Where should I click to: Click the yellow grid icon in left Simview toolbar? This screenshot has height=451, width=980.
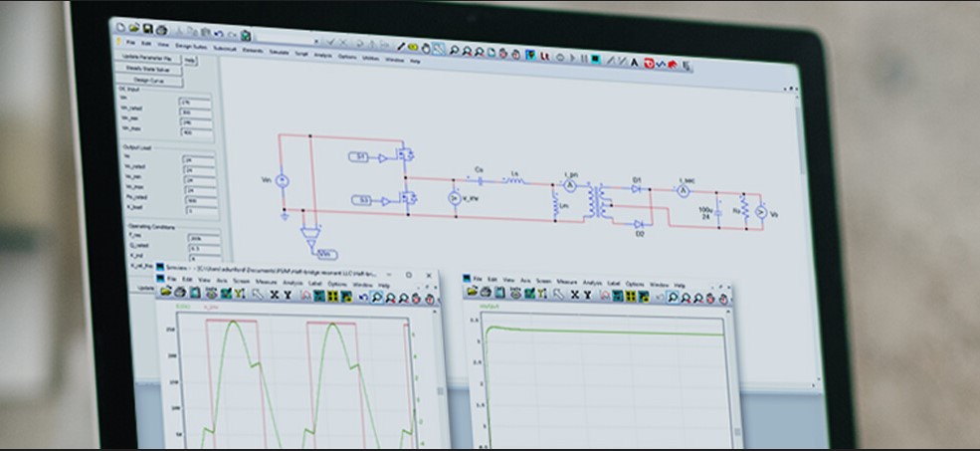click(x=333, y=296)
